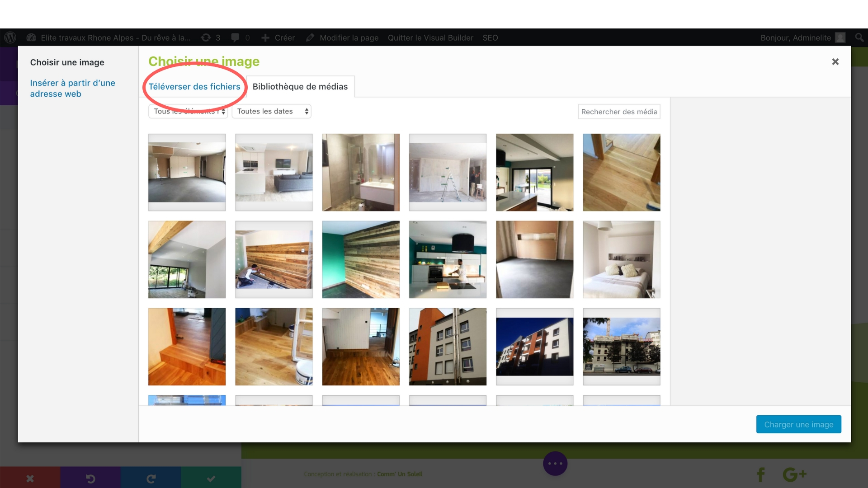The image size is (868, 488).
Task: Open the Toutes les dates dropdown
Action: (x=271, y=111)
